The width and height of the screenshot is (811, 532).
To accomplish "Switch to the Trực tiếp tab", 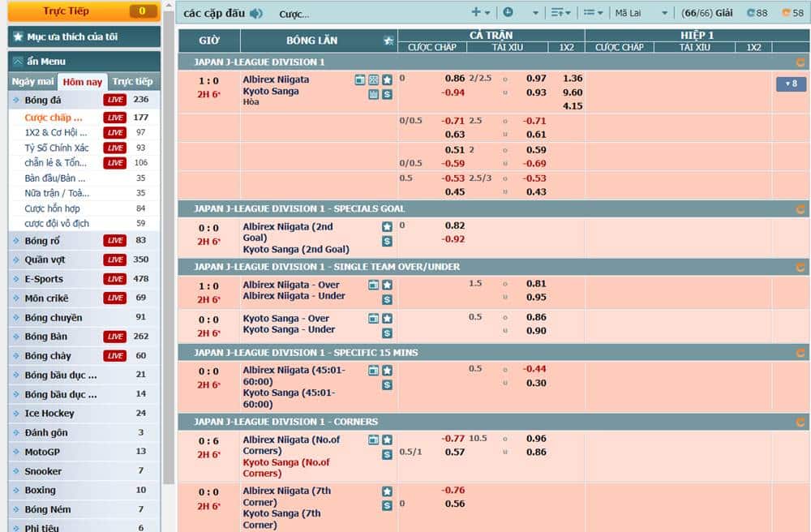I will coord(133,82).
